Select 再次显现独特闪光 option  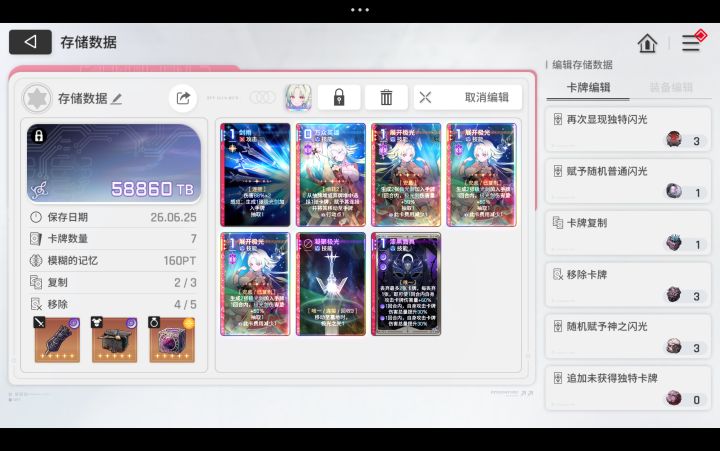628,130
